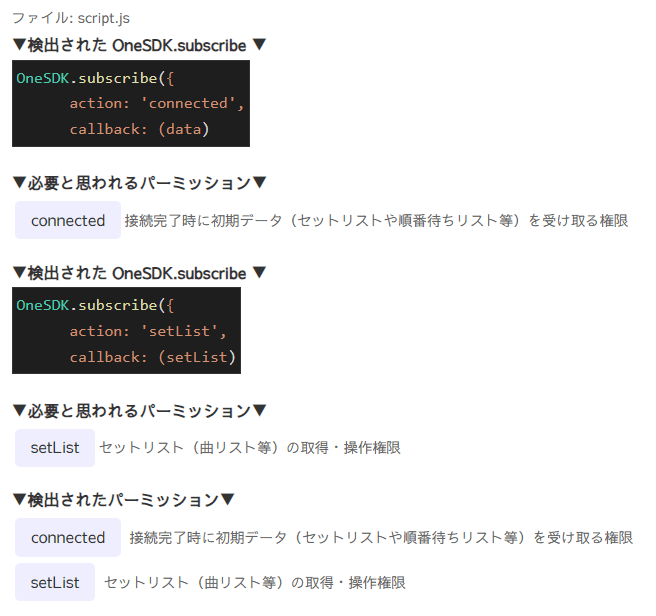Click the connected description under first required permissions heading

(x=376, y=221)
